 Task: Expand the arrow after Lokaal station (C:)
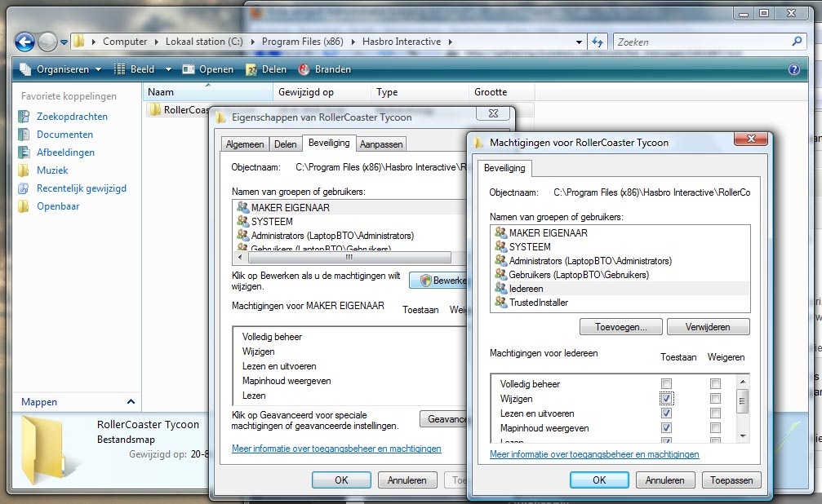[252, 42]
